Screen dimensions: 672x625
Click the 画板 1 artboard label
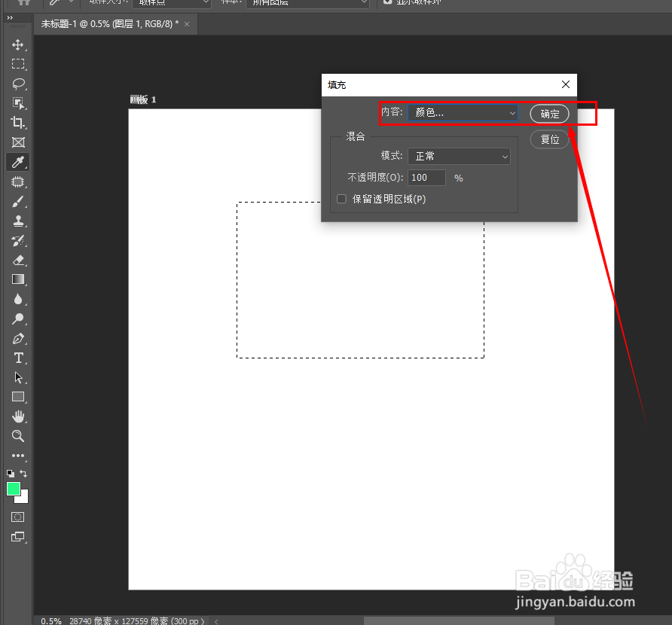(143, 100)
